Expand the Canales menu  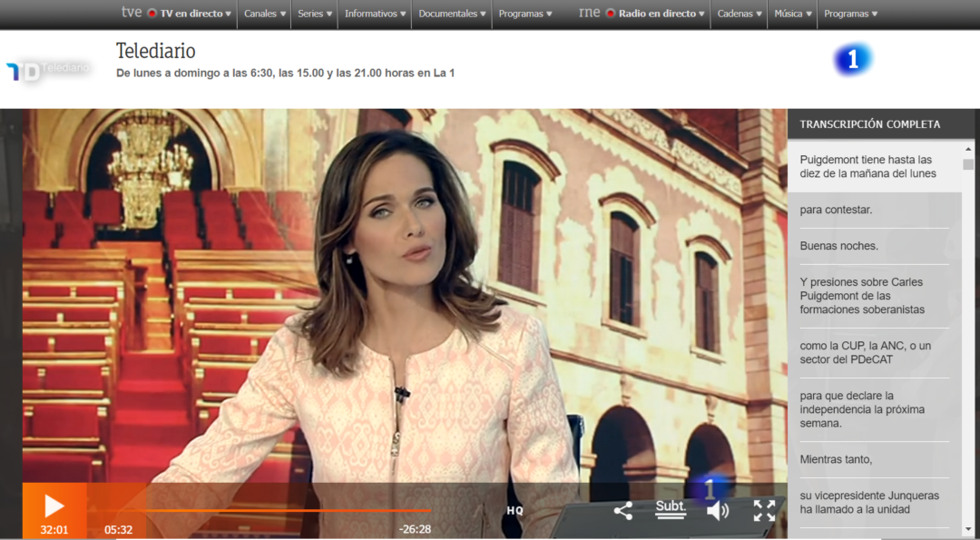pos(265,14)
